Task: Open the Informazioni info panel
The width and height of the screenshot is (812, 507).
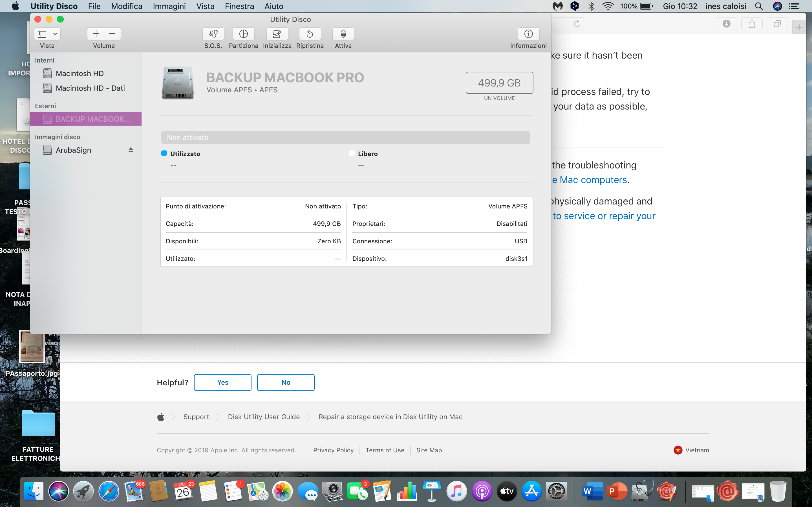Action: tap(528, 34)
